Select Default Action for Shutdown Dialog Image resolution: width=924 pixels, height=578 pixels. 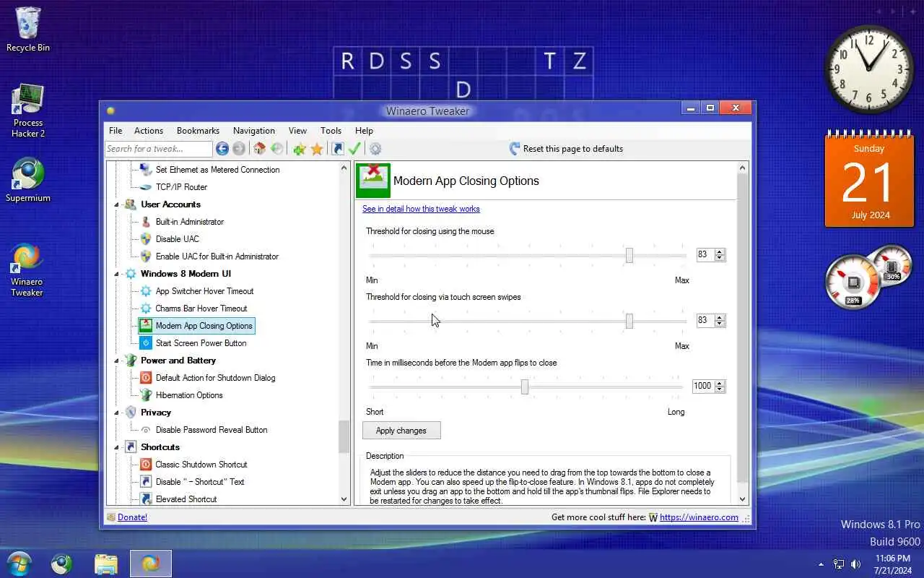click(x=215, y=378)
